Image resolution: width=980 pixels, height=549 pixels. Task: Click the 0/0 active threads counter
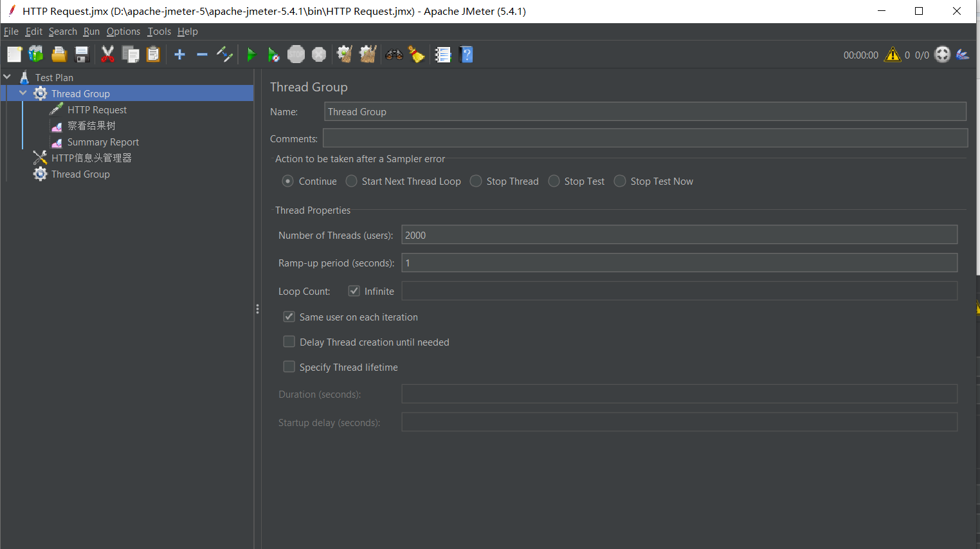pyautogui.click(x=922, y=55)
